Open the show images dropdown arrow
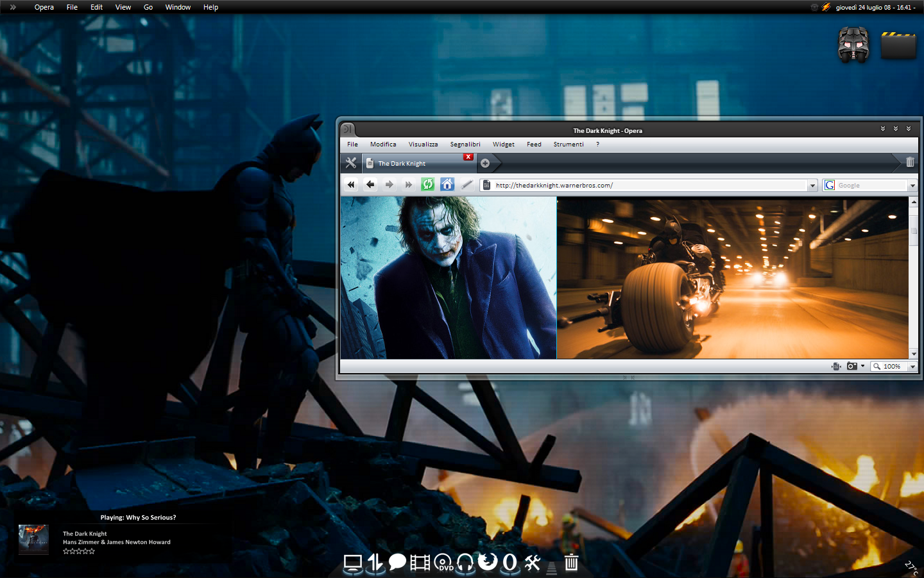Image resolution: width=924 pixels, height=578 pixels. (862, 366)
